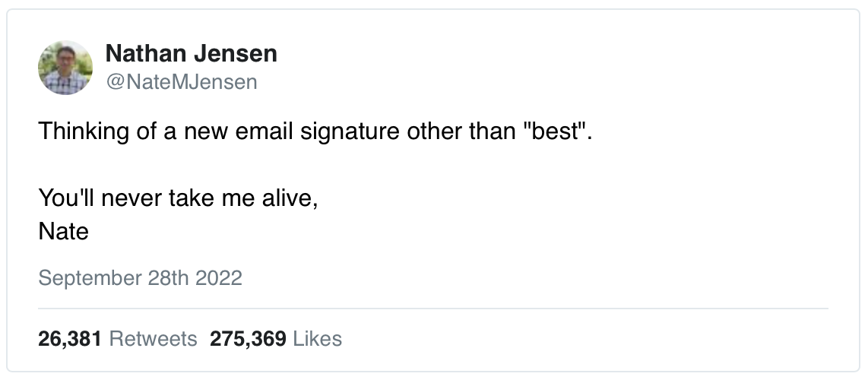
Task: Click the year 2022 in the date
Action: tap(219, 277)
